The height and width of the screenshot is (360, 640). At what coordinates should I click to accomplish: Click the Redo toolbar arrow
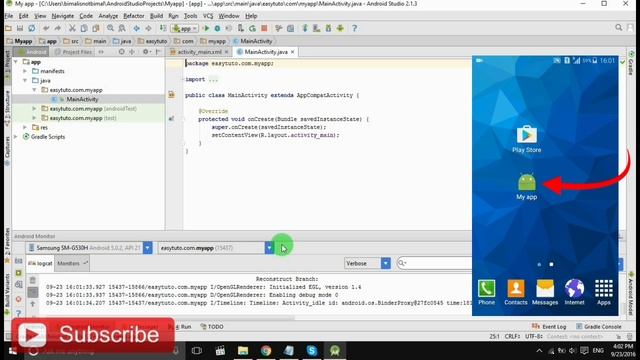(58, 28)
